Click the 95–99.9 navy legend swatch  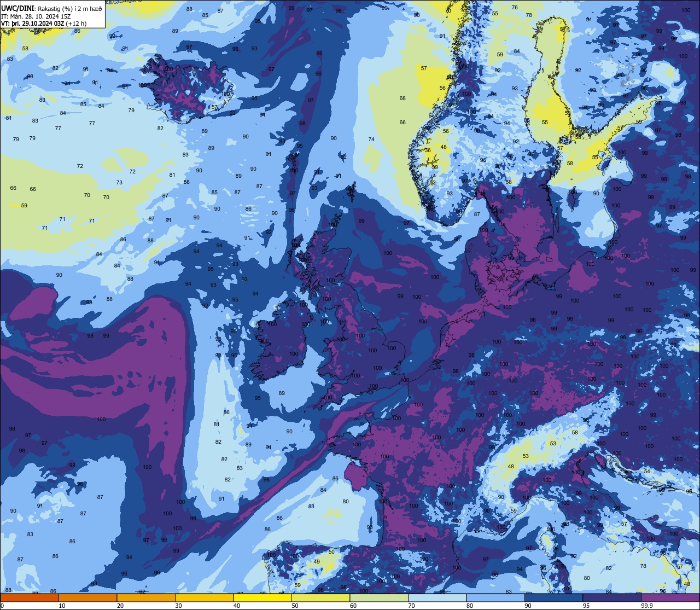pos(612,597)
